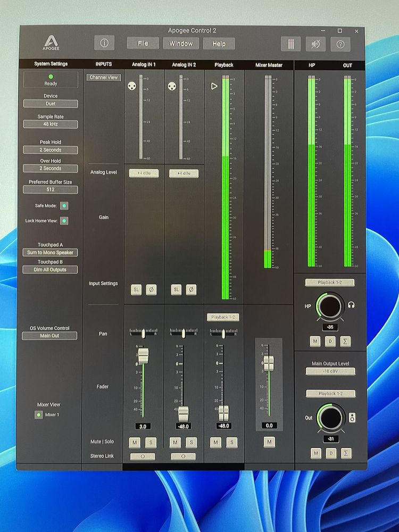Click the main Out volume knob
This screenshot has height=532, width=399.
click(x=331, y=418)
